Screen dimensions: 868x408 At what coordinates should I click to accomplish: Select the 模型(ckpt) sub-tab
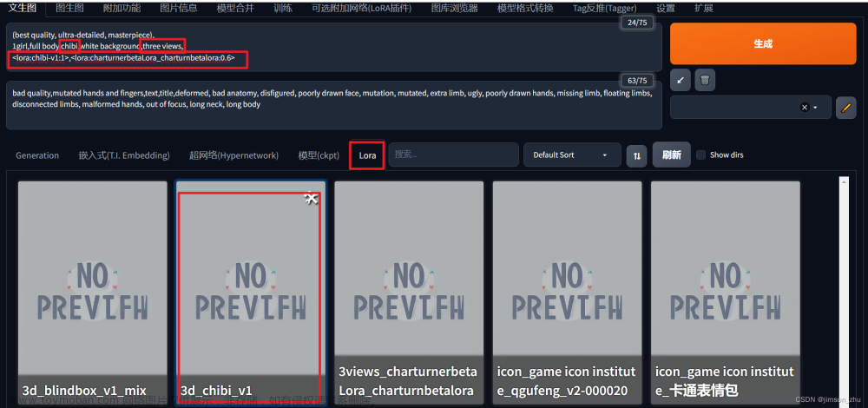(319, 155)
